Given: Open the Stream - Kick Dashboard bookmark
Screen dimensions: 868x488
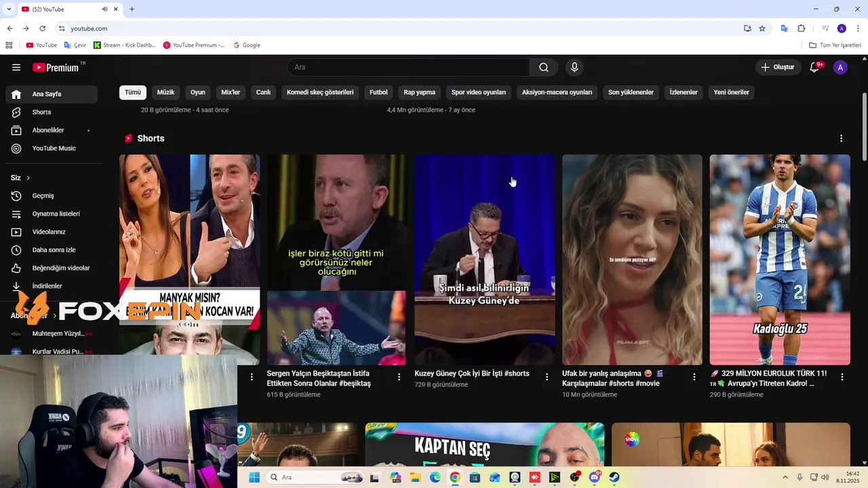Looking at the screenshot, I should coord(125,45).
